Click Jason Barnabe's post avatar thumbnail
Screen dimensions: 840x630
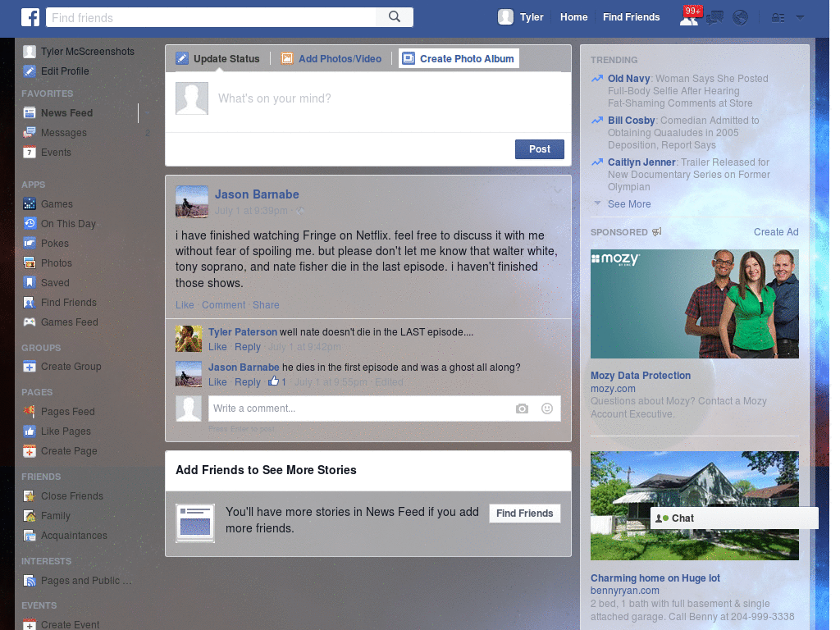tap(192, 202)
